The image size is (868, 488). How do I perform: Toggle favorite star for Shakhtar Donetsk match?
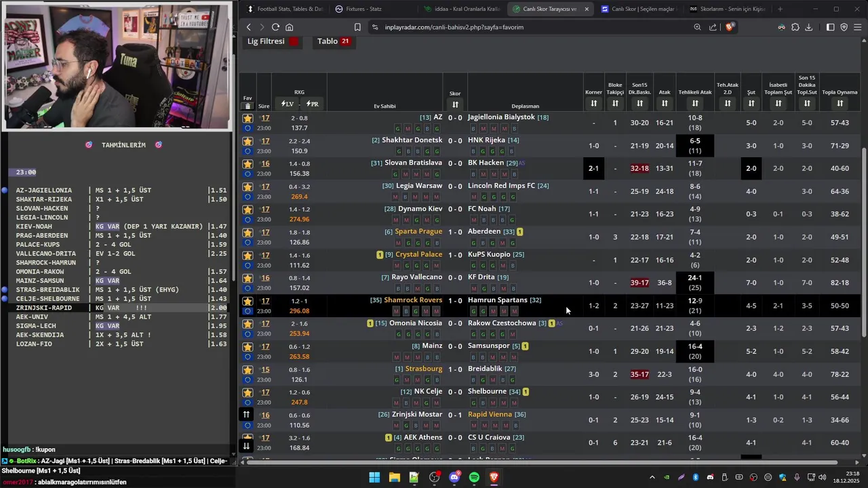click(248, 141)
